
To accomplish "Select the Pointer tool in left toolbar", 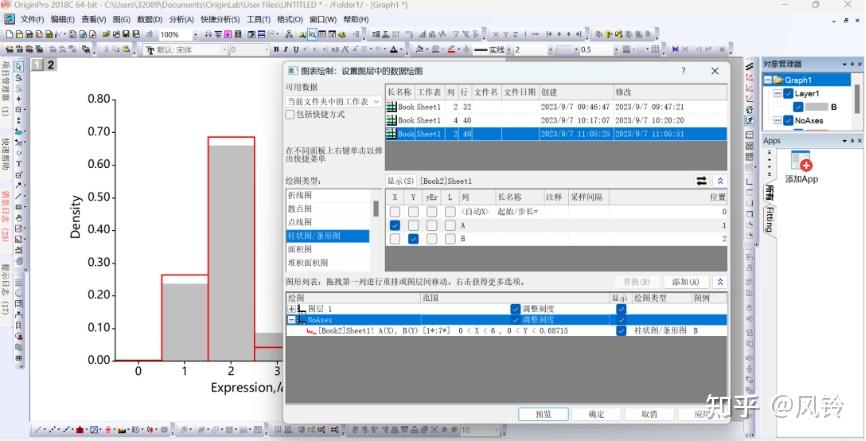I will [19, 66].
